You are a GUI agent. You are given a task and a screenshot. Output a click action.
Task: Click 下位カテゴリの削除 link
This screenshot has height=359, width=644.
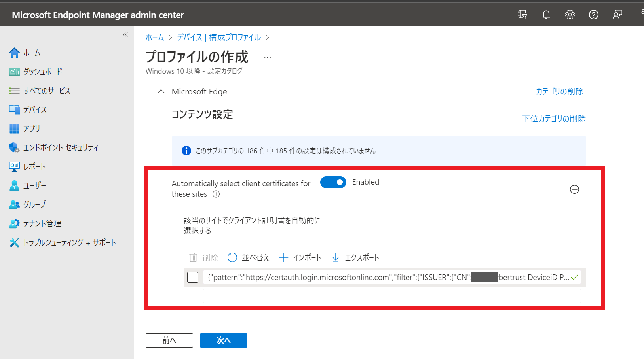coord(554,119)
